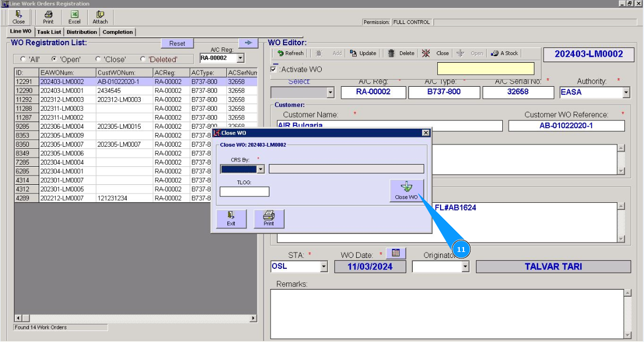Open the Attach toolbar icon

pyautogui.click(x=100, y=17)
